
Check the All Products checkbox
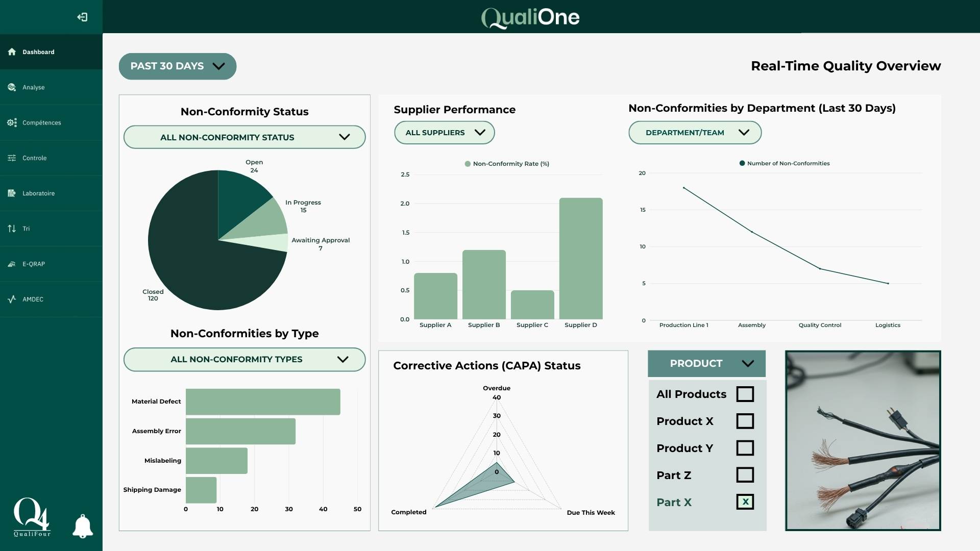[746, 394]
